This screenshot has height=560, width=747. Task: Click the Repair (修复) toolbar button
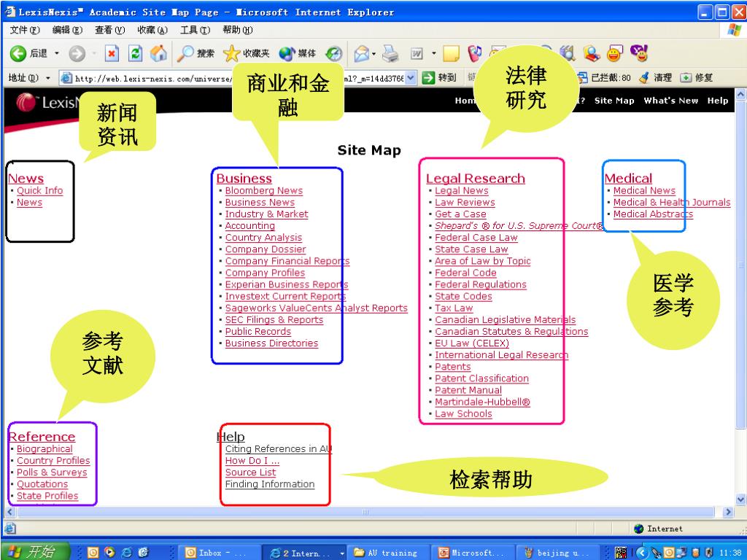pyautogui.click(x=697, y=77)
